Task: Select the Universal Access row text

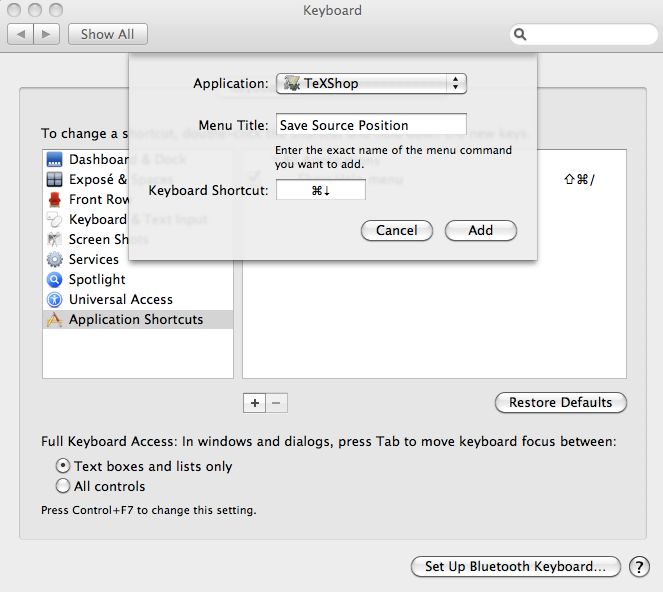Action: (121, 299)
